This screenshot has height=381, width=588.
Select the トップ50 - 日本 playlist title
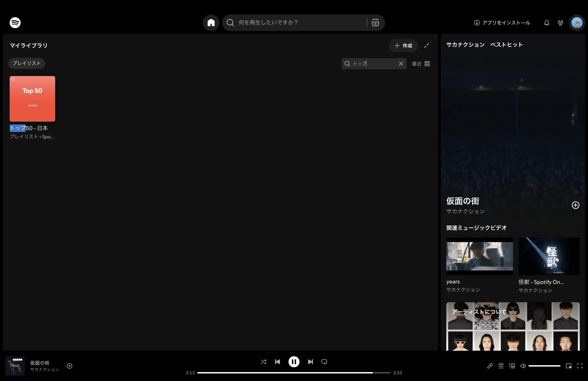click(29, 128)
